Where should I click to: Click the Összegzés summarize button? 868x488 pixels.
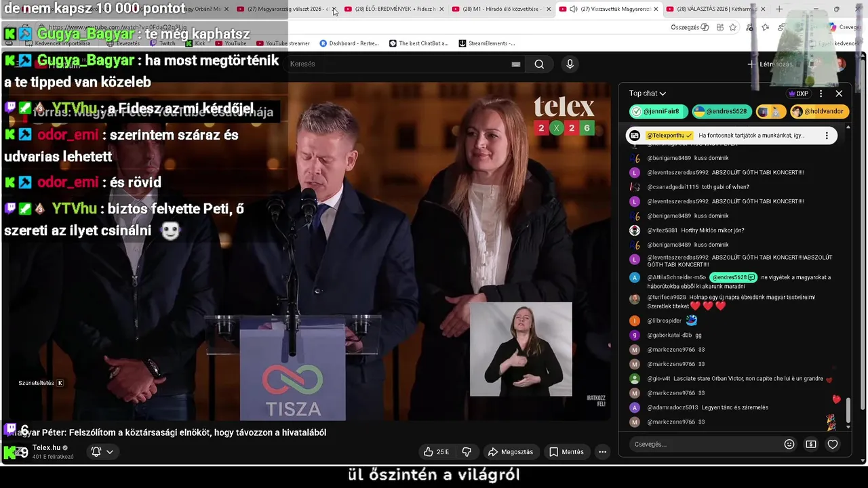click(690, 27)
